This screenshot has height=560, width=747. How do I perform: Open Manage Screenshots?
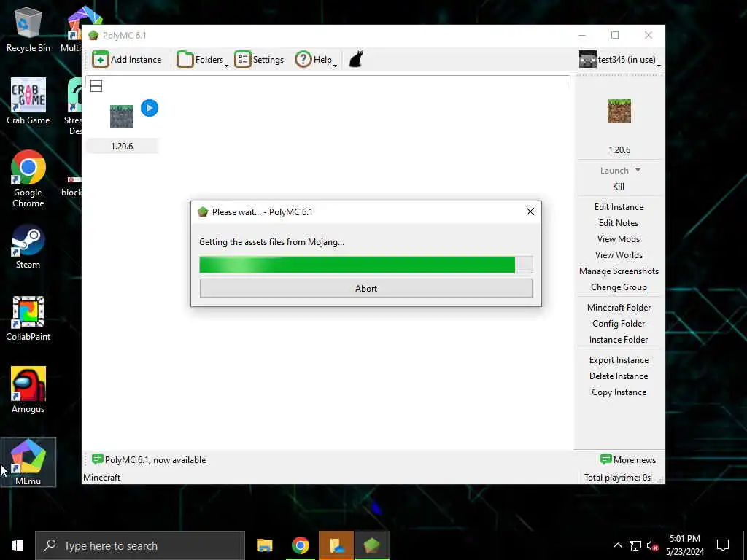(x=619, y=271)
